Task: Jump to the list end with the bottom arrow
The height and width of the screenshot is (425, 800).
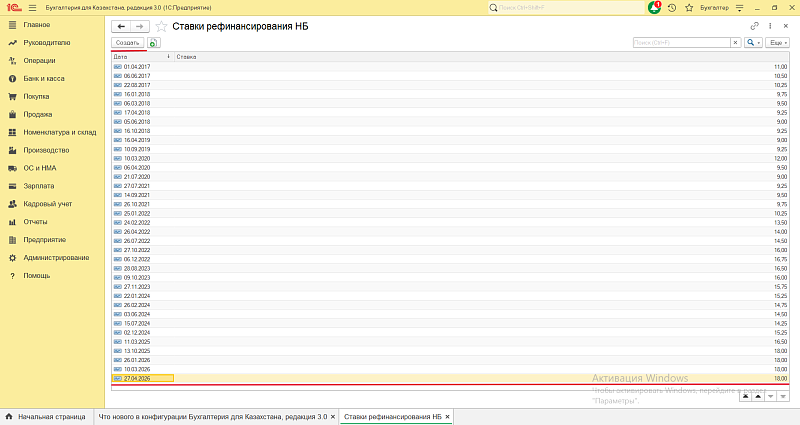Action: tap(783, 396)
